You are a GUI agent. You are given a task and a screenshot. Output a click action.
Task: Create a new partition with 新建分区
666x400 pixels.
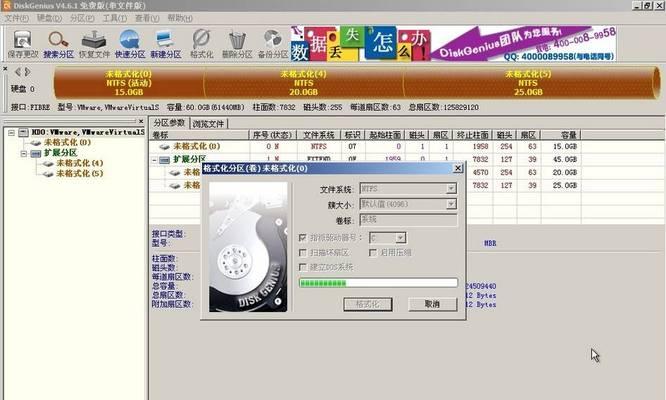point(165,44)
